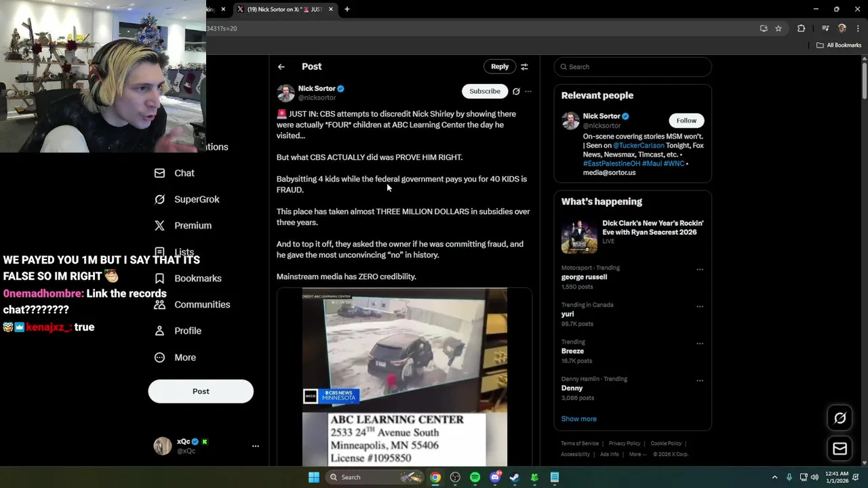Open options for george russell trend
The height and width of the screenshot is (488, 868).
(699, 270)
